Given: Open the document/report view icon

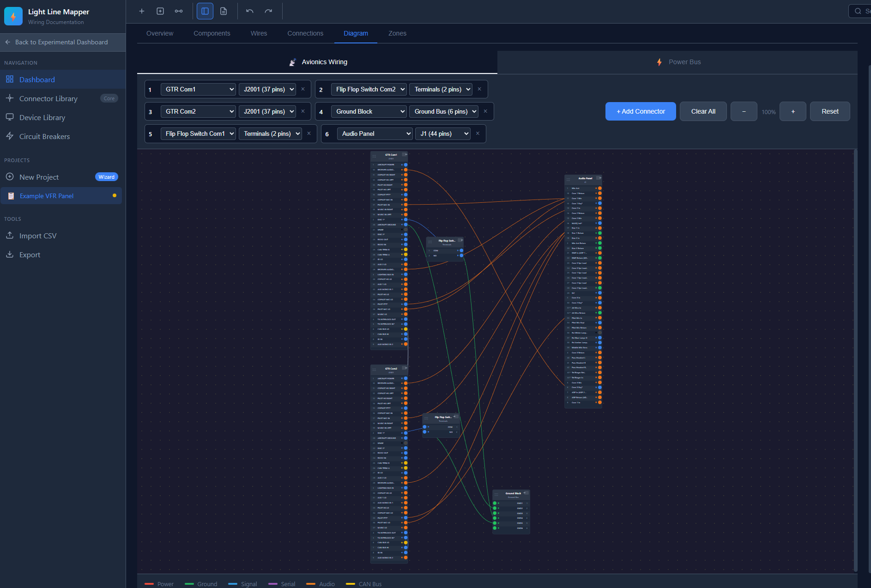Looking at the screenshot, I should click(x=223, y=11).
